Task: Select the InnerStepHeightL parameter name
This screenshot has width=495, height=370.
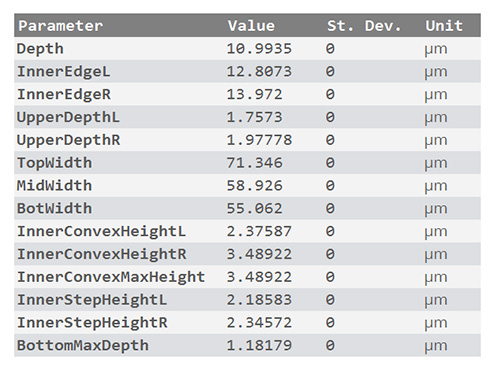Action: 92,300
